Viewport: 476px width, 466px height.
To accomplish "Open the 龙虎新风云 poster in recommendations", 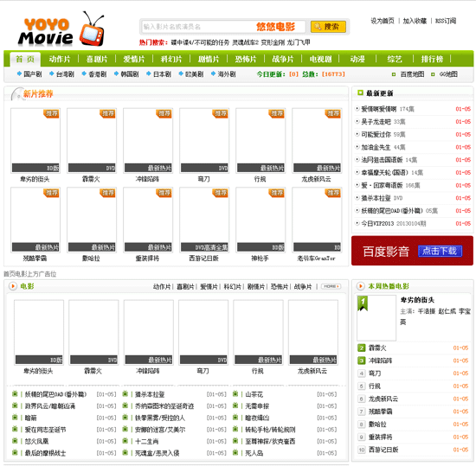I will click(317, 140).
